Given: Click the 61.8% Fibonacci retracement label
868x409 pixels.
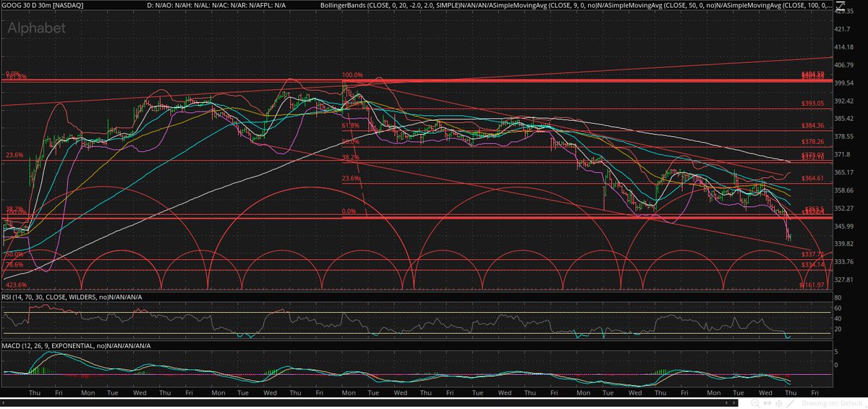Looking at the screenshot, I should (351, 125).
